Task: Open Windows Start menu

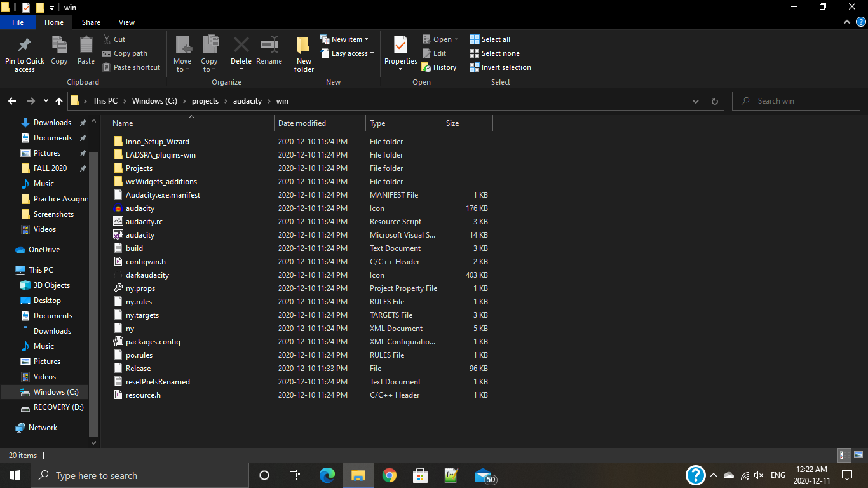Action: coord(15,475)
